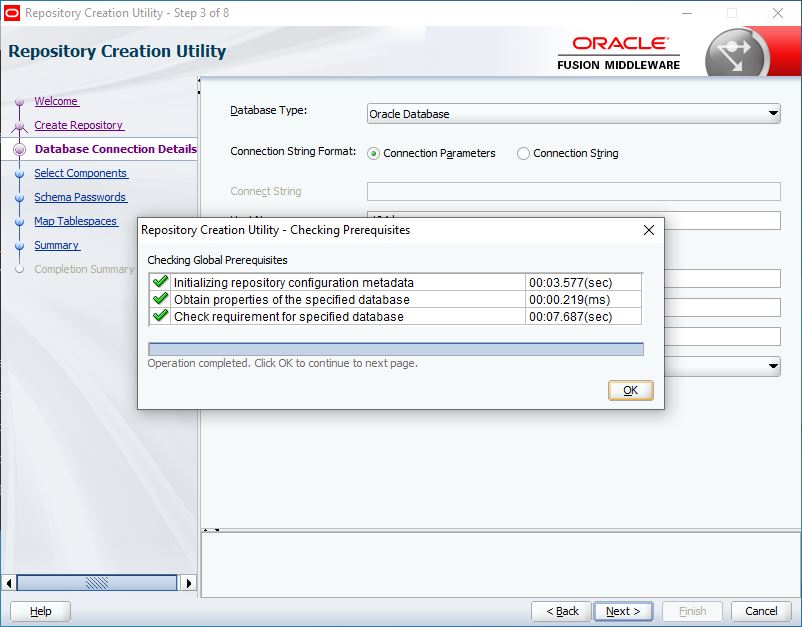The height and width of the screenshot is (627, 802).
Task: Open Schema Passwords step
Action: point(80,197)
